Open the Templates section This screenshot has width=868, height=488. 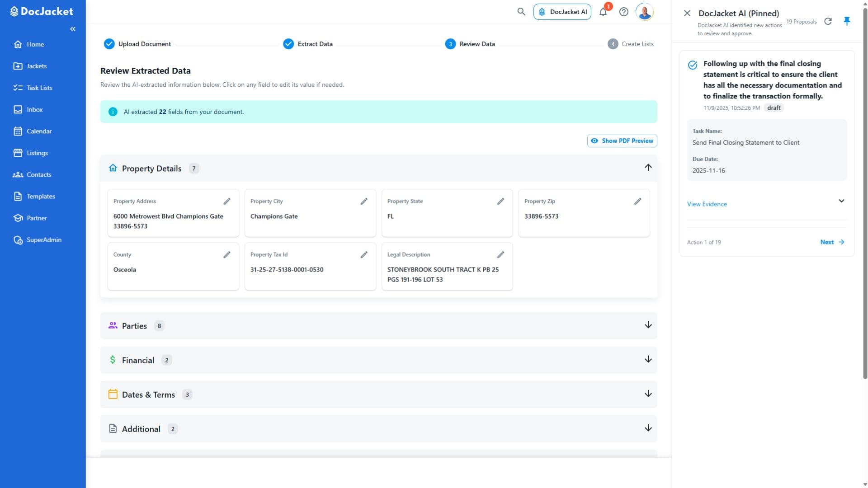(x=40, y=196)
